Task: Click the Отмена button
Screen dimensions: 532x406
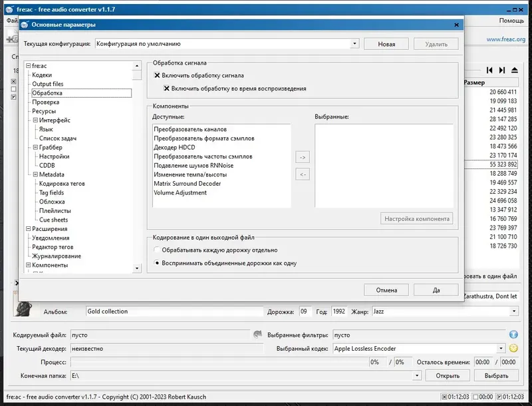Action: 386,290
